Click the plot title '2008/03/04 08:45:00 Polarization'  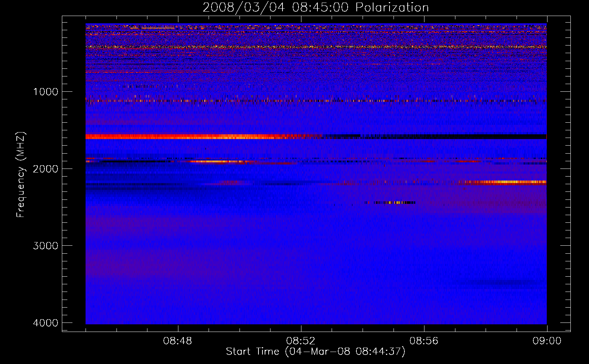(x=316, y=7)
